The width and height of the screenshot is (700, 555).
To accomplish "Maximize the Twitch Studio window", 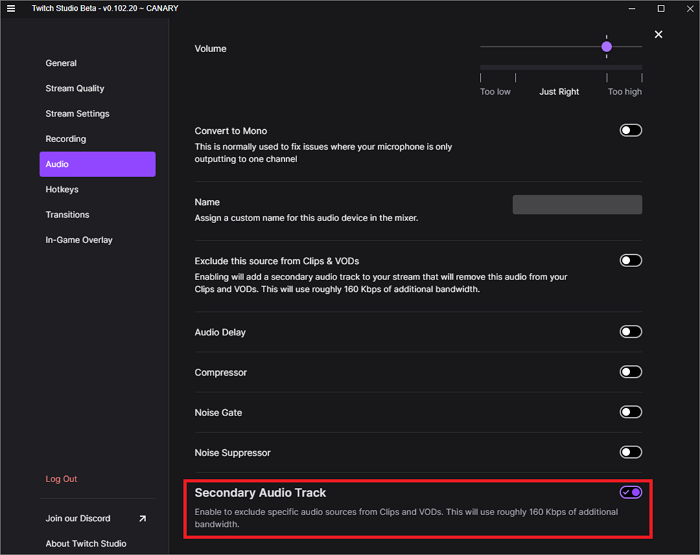I will tap(661, 8).
